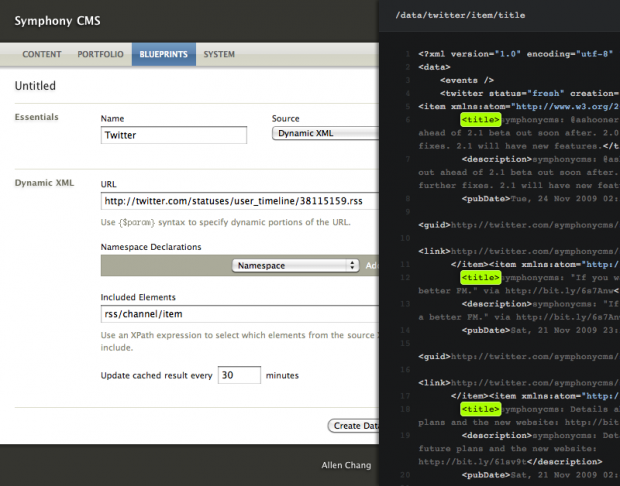
Task: Click the pubDate tag on line 20
Action: pyautogui.click(x=486, y=475)
